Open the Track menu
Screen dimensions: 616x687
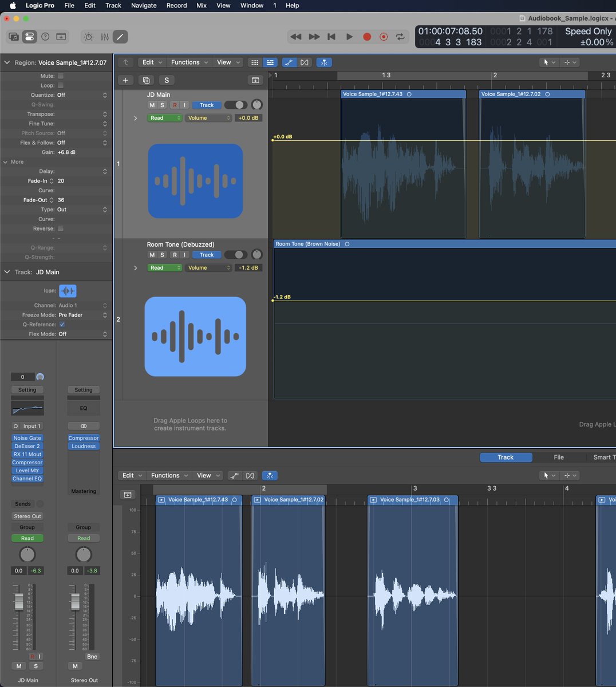point(113,5)
